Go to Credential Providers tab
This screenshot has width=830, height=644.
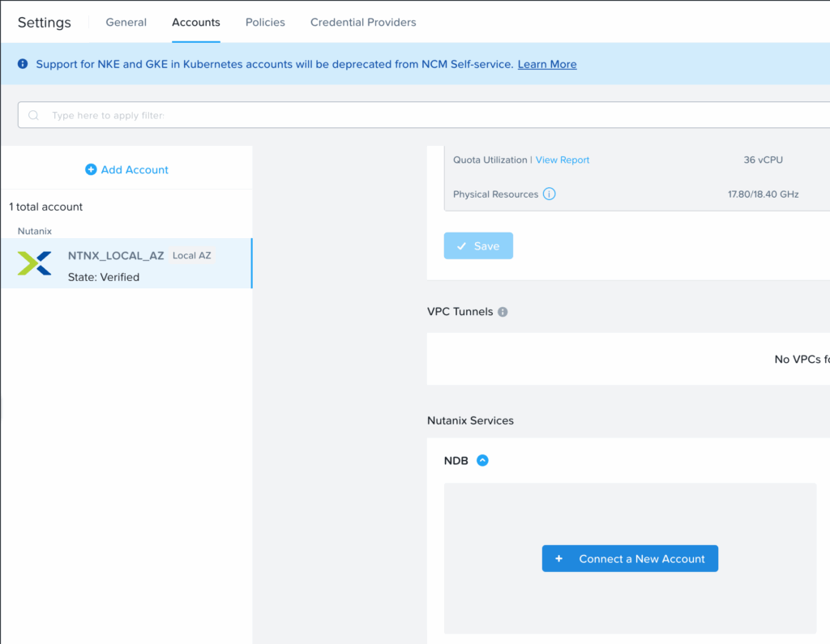pos(363,22)
